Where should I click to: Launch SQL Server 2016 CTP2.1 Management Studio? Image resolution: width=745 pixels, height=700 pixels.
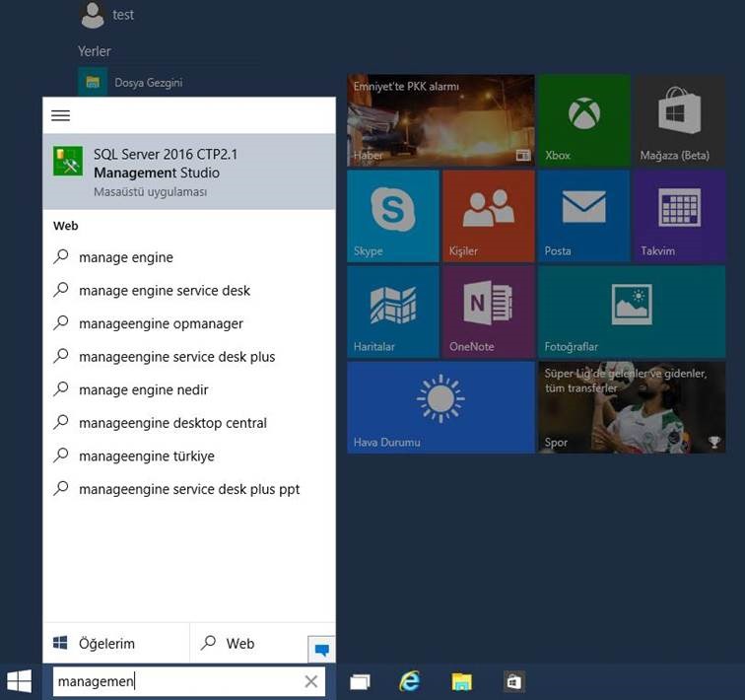(x=189, y=172)
